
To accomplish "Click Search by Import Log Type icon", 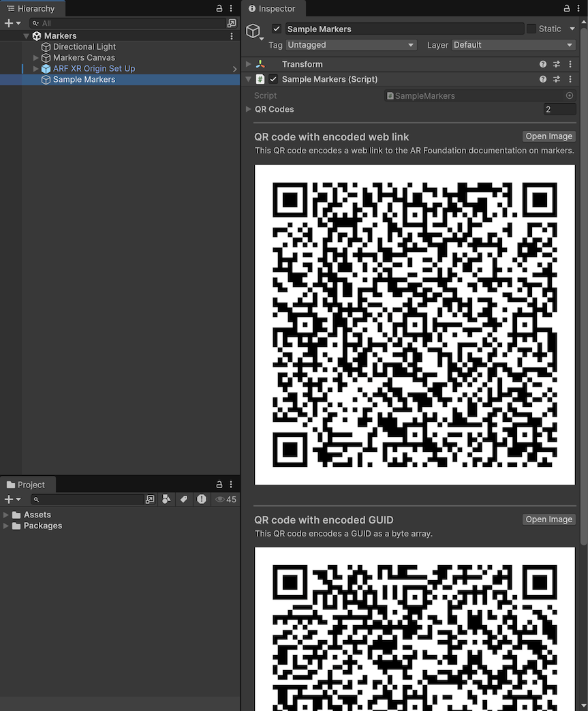I will click(x=202, y=500).
